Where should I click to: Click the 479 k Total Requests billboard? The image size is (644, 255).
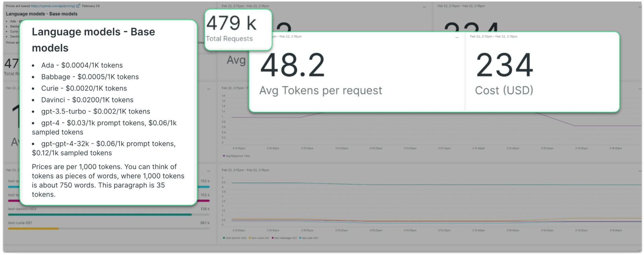[x=231, y=24]
